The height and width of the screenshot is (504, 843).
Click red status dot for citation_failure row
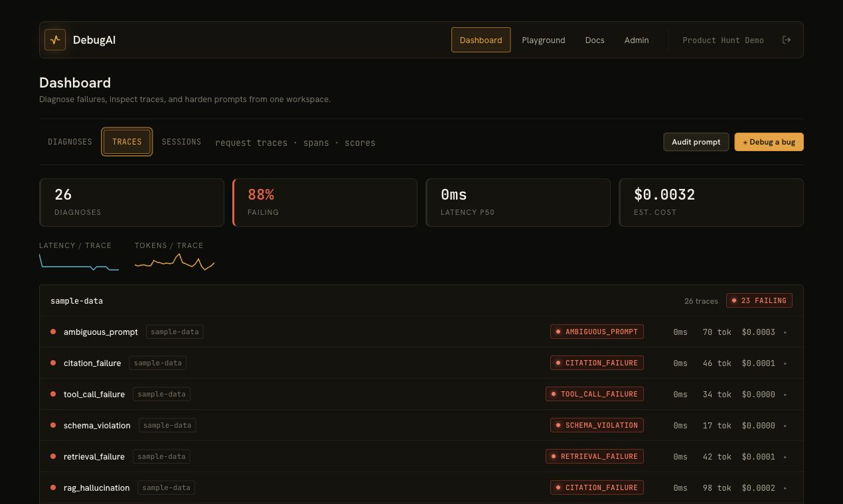click(x=53, y=363)
